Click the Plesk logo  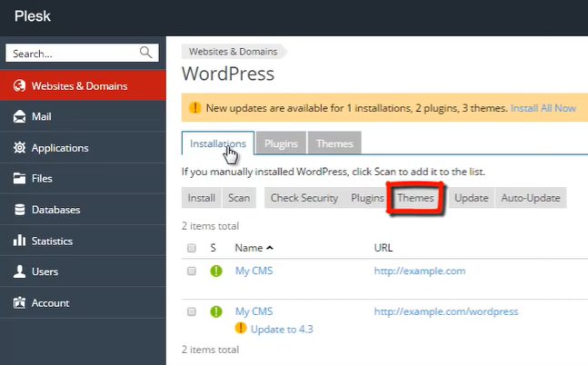coord(33,16)
